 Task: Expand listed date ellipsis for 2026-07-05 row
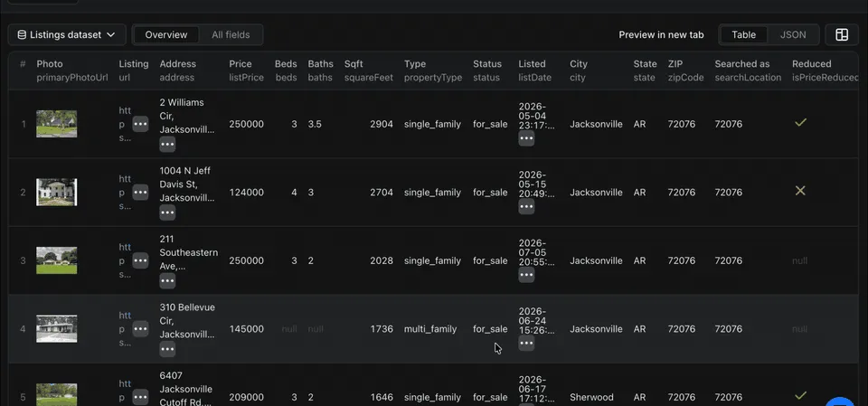(x=526, y=275)
